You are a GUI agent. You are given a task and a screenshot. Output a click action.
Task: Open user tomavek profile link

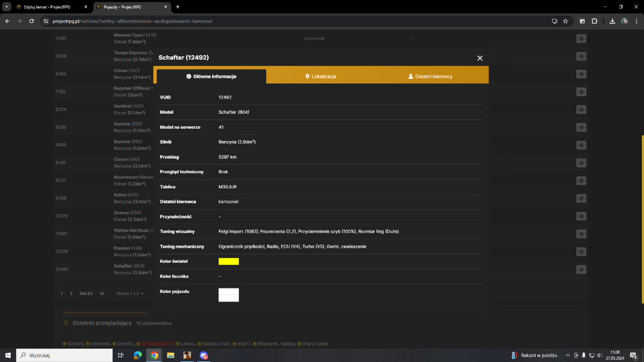[100, 343]
